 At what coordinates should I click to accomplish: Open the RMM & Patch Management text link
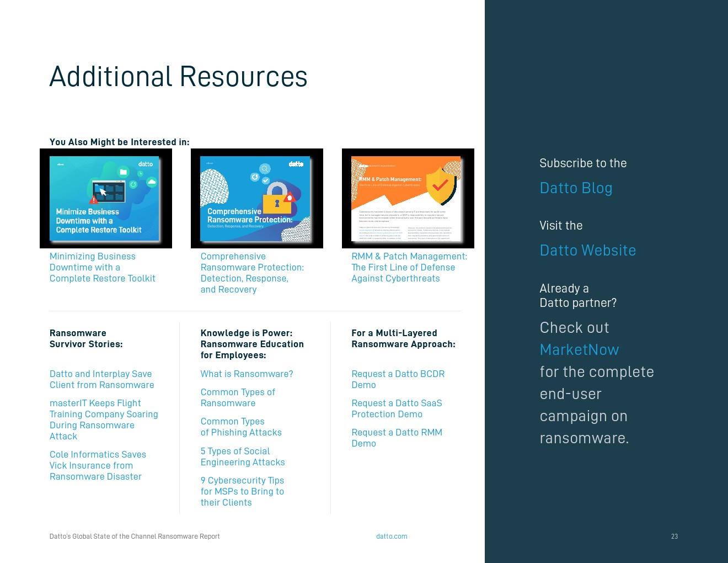click(409, 268)
